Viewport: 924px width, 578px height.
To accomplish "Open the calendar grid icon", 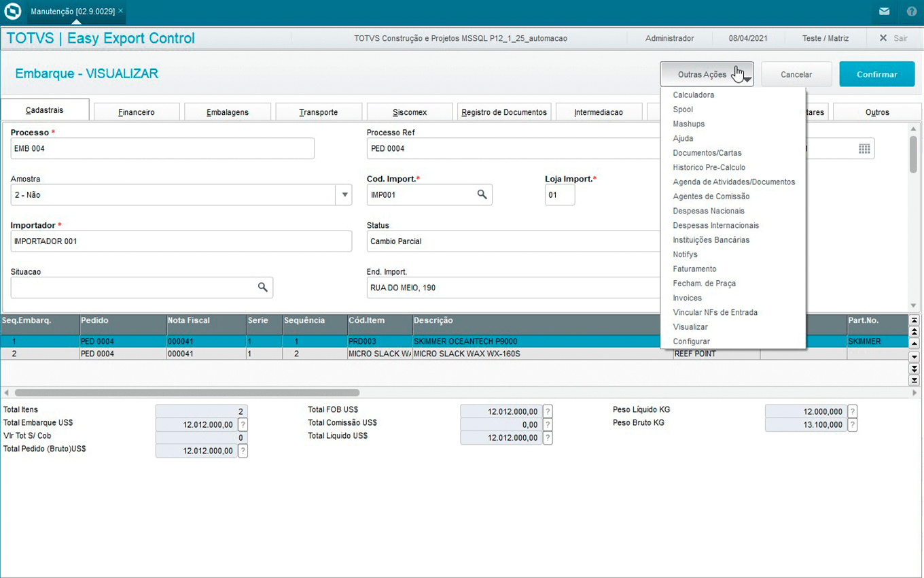I will coord(864,148).
